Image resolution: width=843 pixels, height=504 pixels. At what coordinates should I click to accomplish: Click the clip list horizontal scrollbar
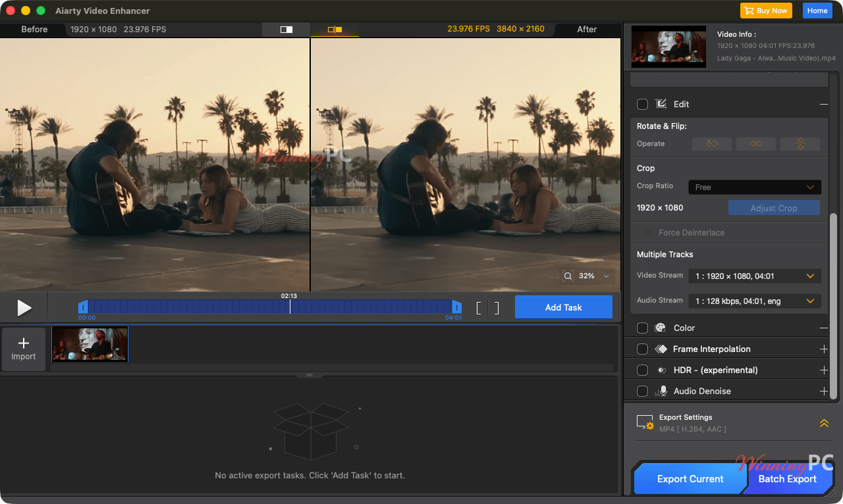332,367
